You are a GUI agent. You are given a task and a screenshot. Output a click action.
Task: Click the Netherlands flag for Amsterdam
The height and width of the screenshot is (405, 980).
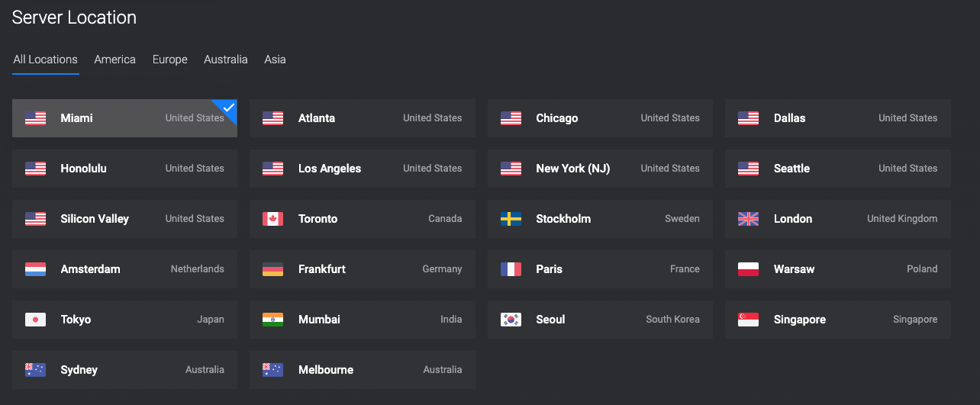35,269
